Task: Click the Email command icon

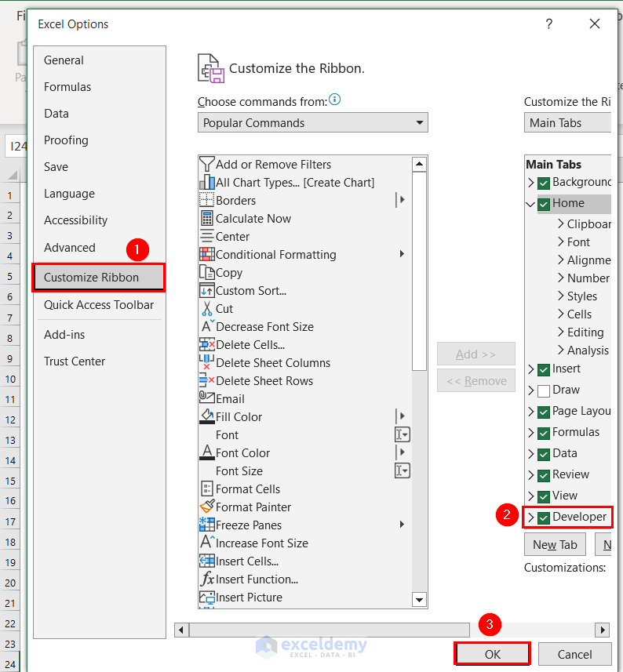Action: (x=207, y=398)
